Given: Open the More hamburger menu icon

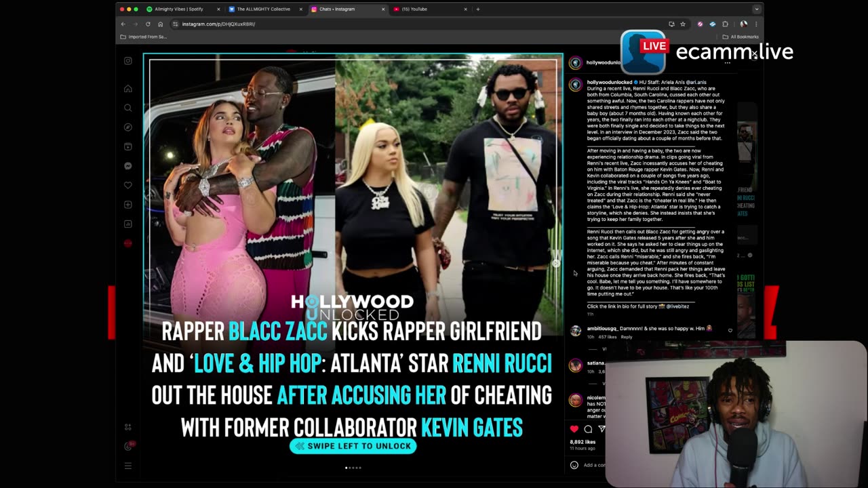Looking at the screenshot, I should tap(127, 466).
